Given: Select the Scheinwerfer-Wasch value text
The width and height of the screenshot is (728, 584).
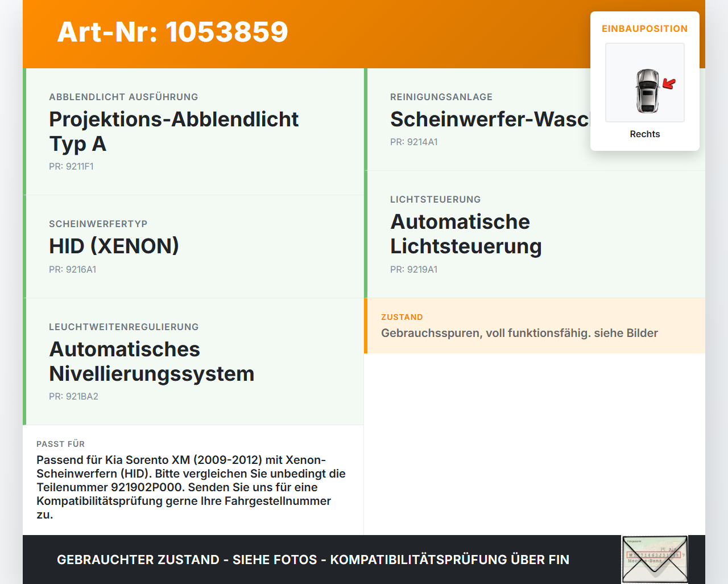Looking at the screenshot, I should point(490,119).
